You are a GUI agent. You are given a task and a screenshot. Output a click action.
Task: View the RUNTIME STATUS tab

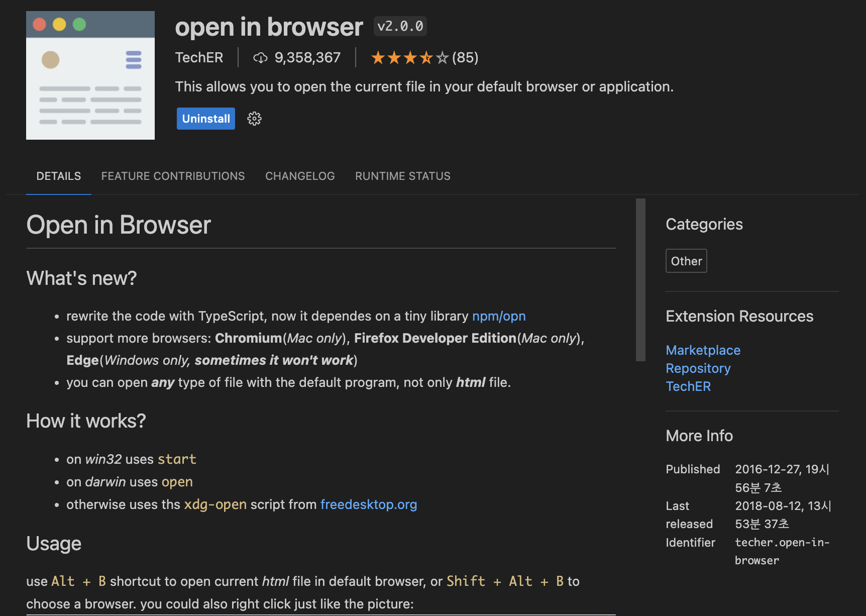pyautogui.click(x=403, y=176)
